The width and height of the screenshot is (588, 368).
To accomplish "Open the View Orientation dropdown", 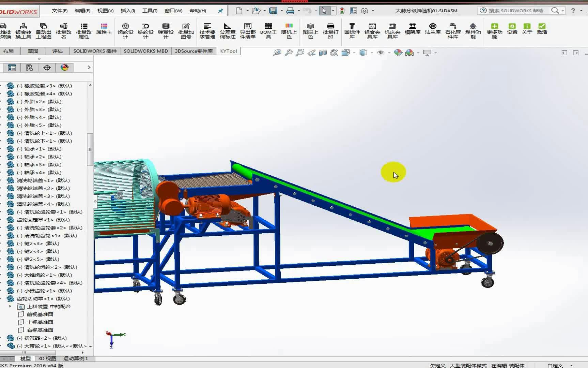I will click(354, 53).
